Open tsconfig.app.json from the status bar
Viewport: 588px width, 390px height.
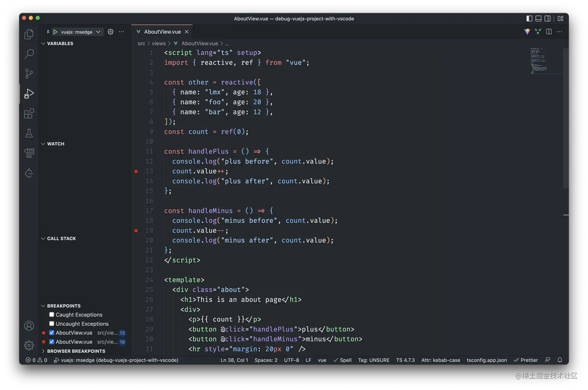click(x=486, y=360)
